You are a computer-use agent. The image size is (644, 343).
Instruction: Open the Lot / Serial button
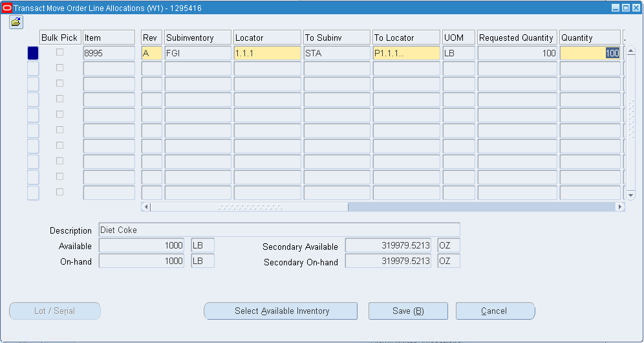click(x=54, y=311)
